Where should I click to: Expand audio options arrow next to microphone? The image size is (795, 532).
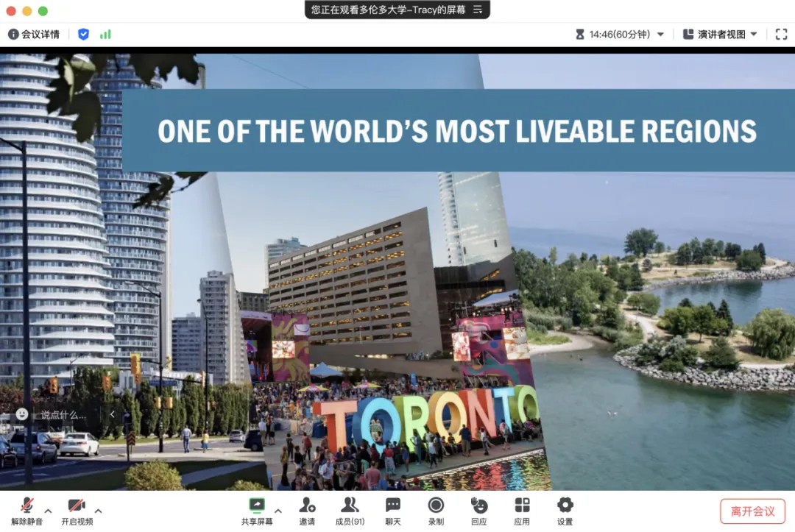point(48,511)
